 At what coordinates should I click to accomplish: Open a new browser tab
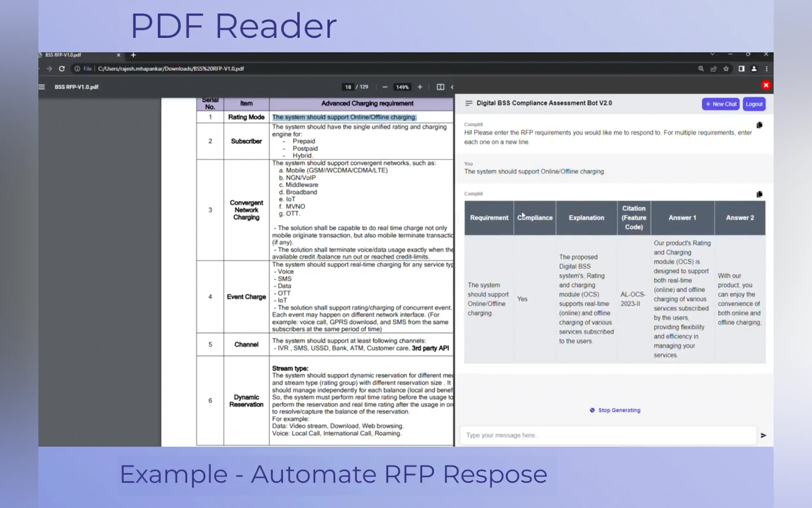pos(133,55)
